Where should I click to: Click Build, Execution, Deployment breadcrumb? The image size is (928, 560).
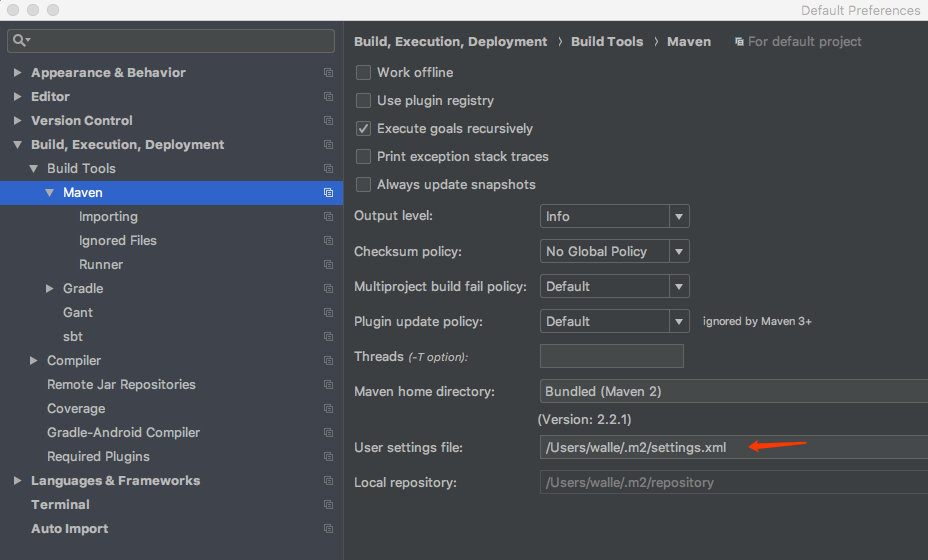coord(450,42)
